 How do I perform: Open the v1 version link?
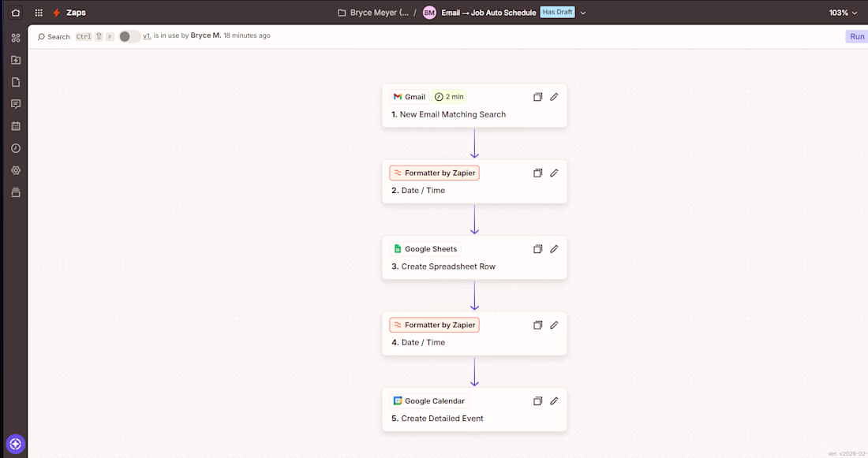[x=147, y=36]
